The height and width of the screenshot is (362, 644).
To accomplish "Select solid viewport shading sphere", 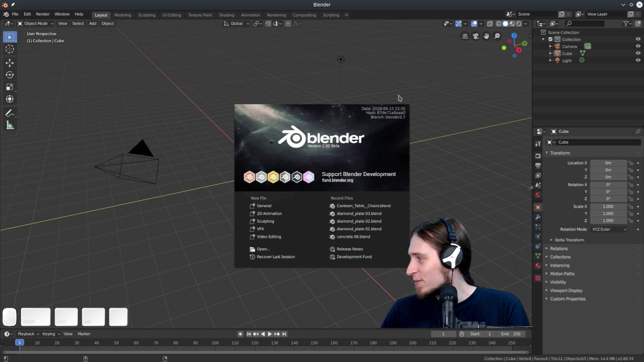I will pos(505,23).
